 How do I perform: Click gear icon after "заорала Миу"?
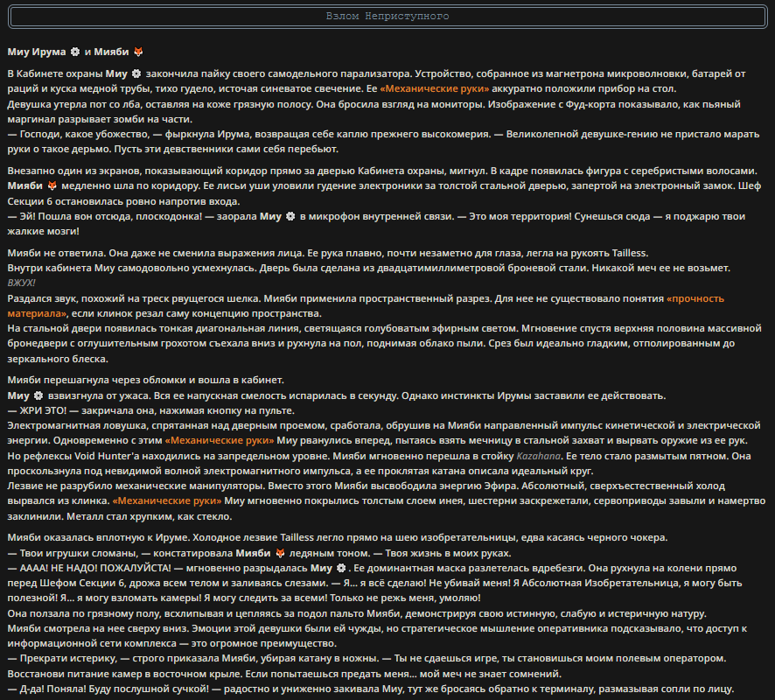[x=290, y=216]
